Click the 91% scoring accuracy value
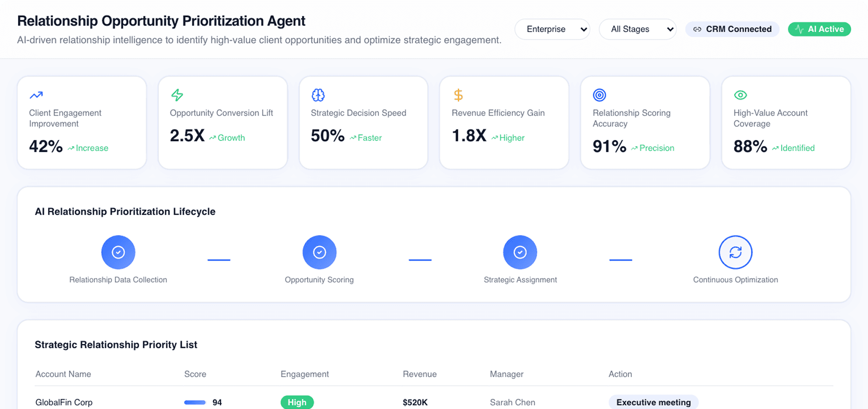 click(x=609, y=146)
